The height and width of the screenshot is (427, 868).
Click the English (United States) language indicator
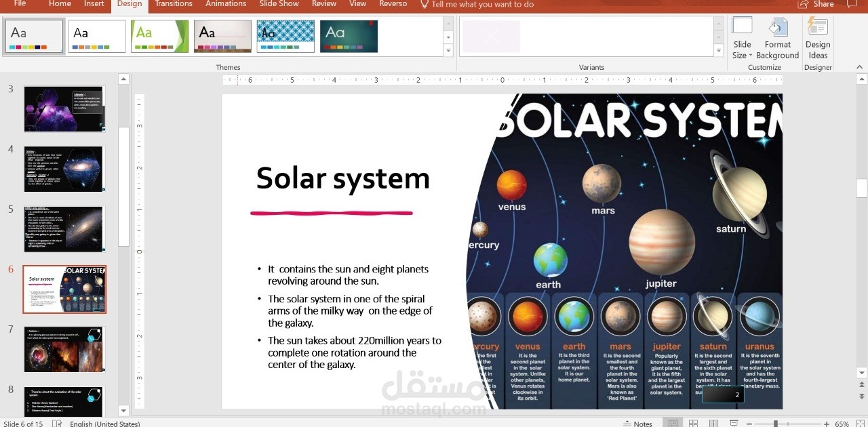[x=105, y=424]
